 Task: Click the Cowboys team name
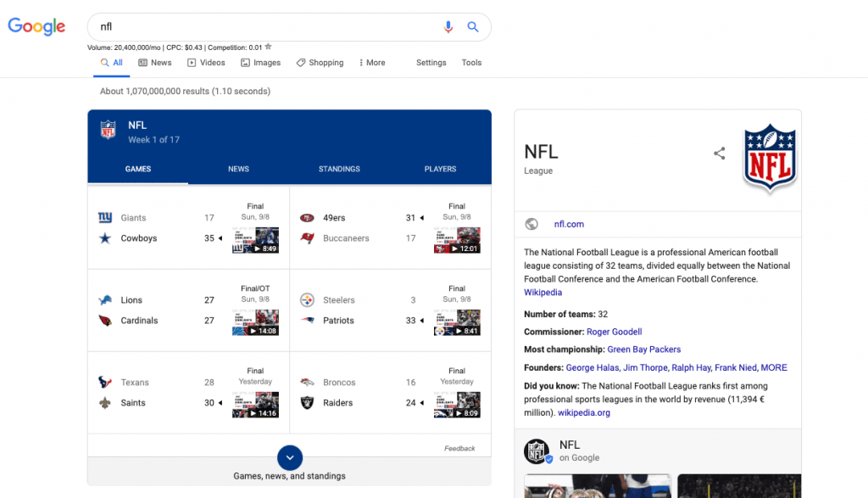[x=139, y=238]
